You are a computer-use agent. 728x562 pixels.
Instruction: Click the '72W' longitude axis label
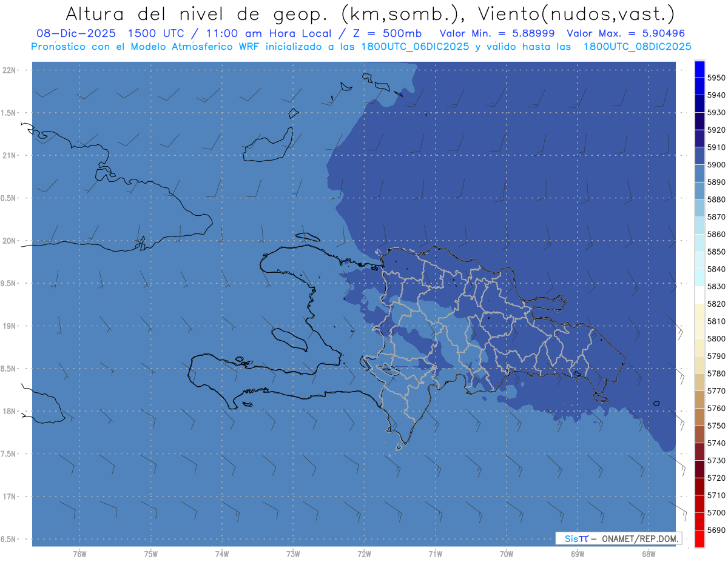tap(365, 555)
